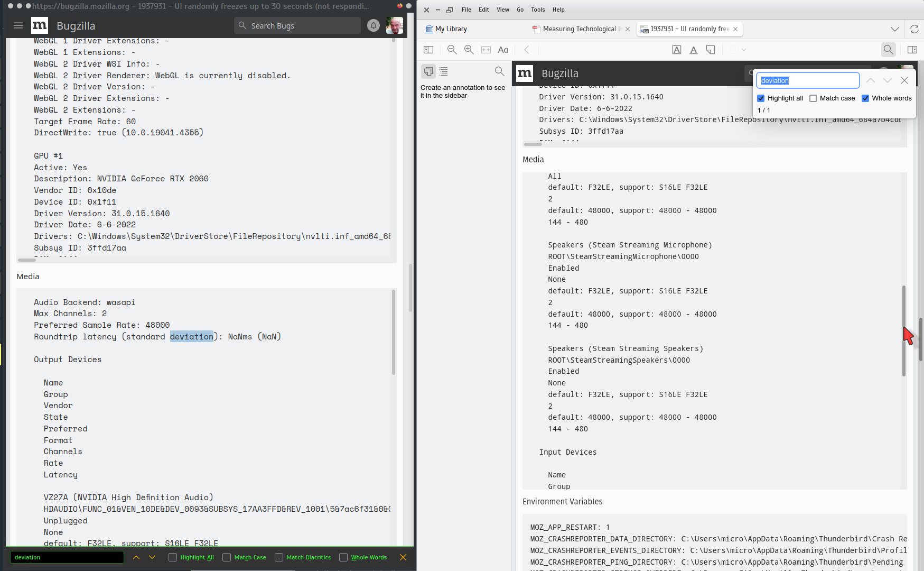
Task: Zoom out in the Zotero reader
Action: pos(452,50)
